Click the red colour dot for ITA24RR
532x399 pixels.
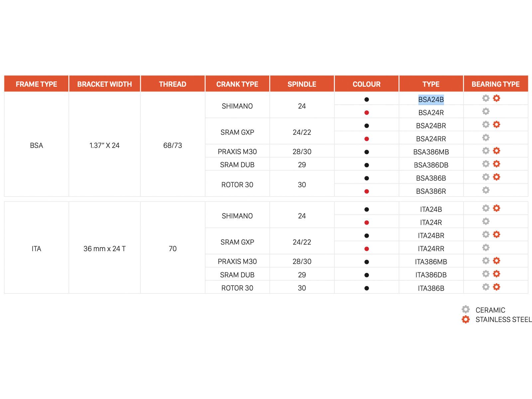(366, 249)
